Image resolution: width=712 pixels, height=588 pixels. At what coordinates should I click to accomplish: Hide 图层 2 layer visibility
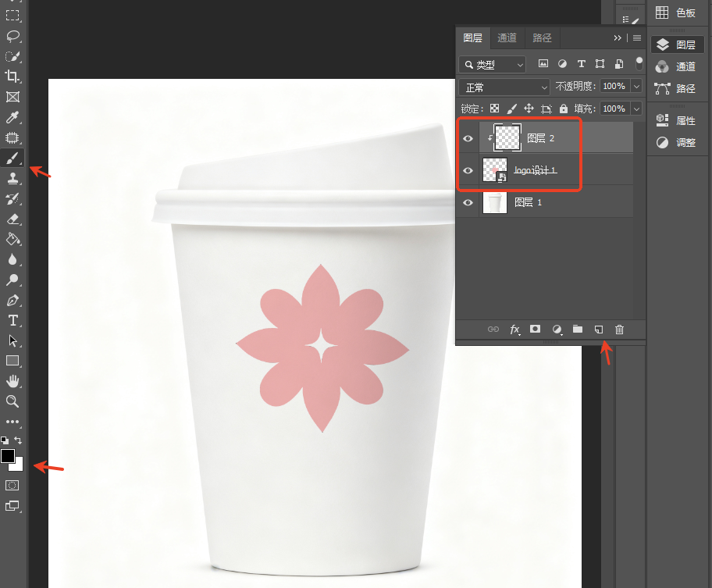coord(468,138)
